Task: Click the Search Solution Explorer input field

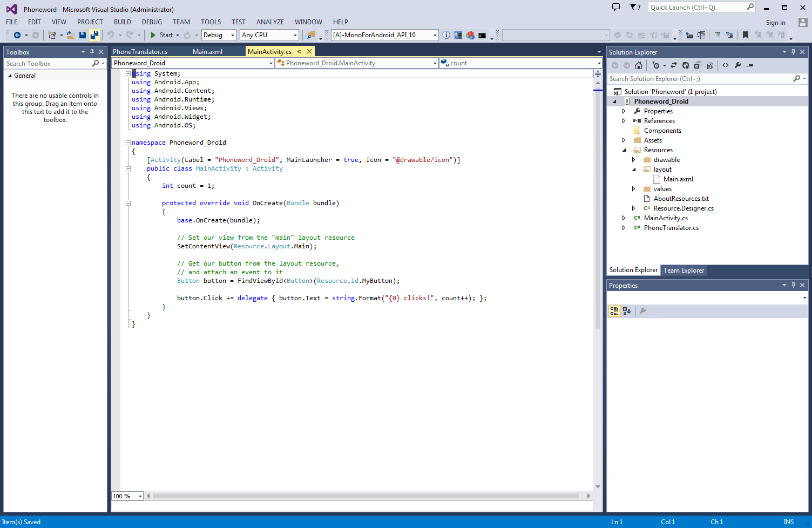Action: pyautogui.click(x=699, y=79)
